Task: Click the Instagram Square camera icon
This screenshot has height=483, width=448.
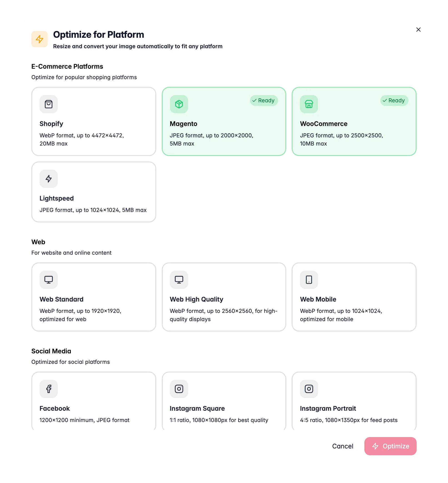Action: (179, 389)
